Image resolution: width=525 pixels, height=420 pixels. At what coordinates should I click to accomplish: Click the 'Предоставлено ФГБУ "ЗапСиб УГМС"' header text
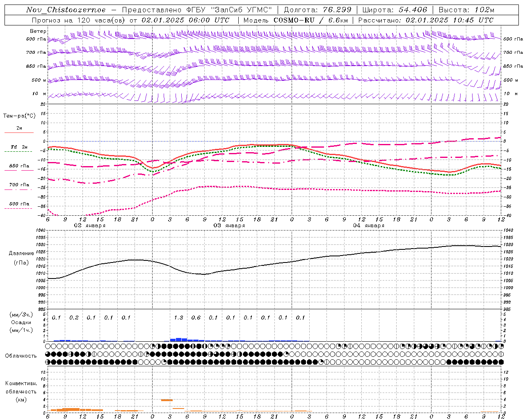coord(197,10)
